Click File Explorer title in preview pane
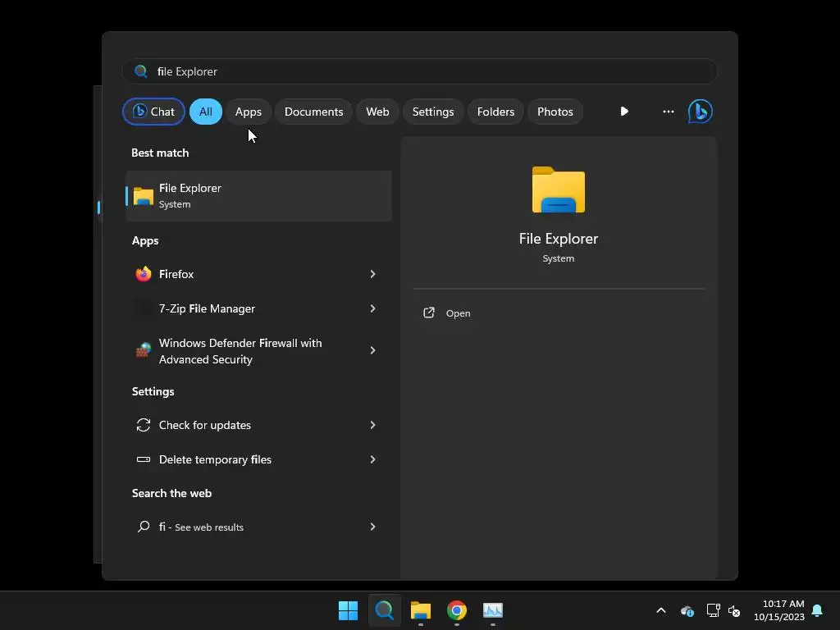840x630 pixels. pyautogui.click(x=558, y=239)
